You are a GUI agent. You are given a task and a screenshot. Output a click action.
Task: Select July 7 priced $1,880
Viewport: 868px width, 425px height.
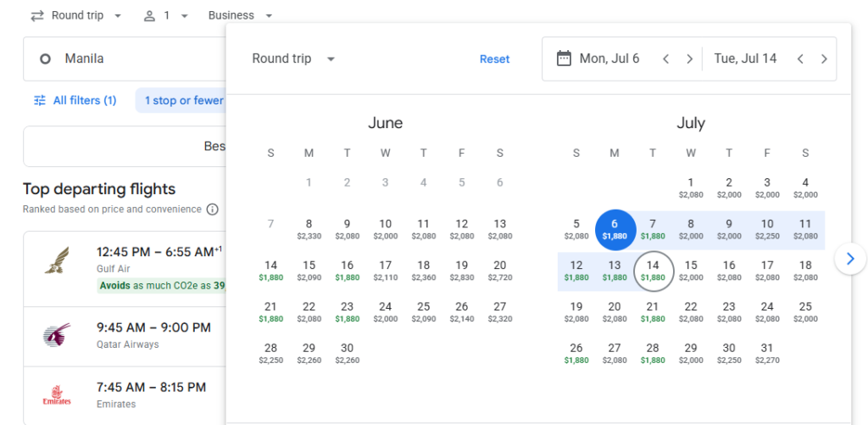click(653, 229)
